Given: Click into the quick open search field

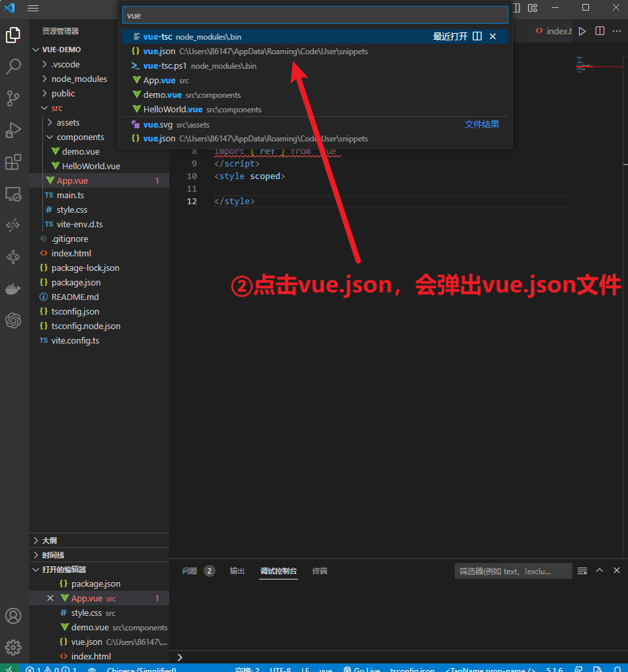Looking at the screenshot, I should click(315, 15).
